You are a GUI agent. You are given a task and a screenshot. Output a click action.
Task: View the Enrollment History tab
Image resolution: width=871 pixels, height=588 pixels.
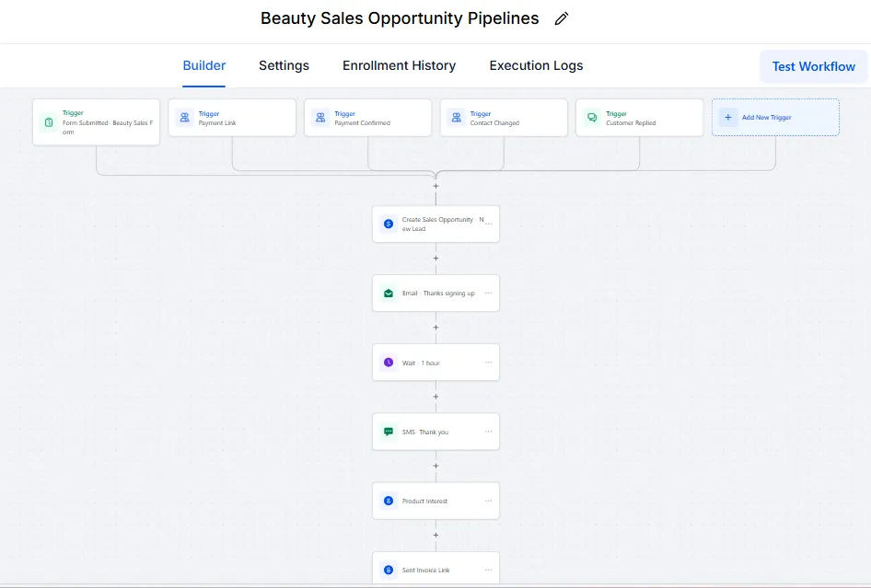[x=399, y=65]
